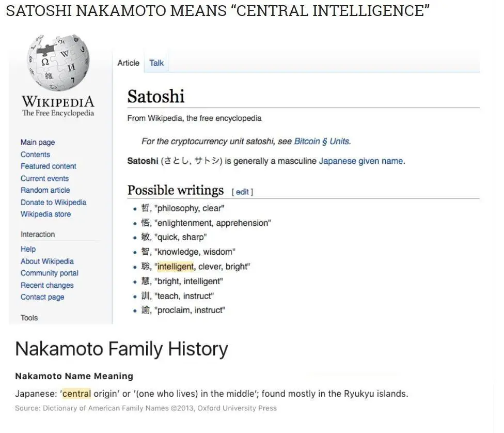Screen dimensions: 504x433
Task: Open Japanese given name link
Action: point(361,161)
